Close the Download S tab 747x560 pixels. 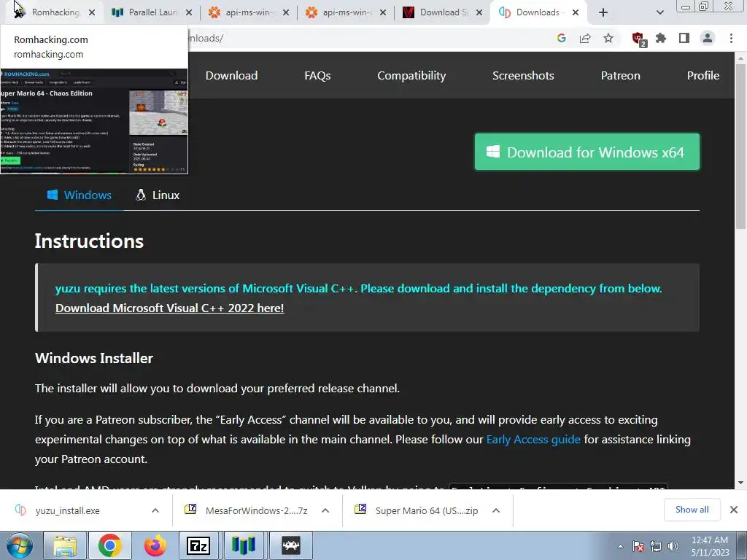480,12
